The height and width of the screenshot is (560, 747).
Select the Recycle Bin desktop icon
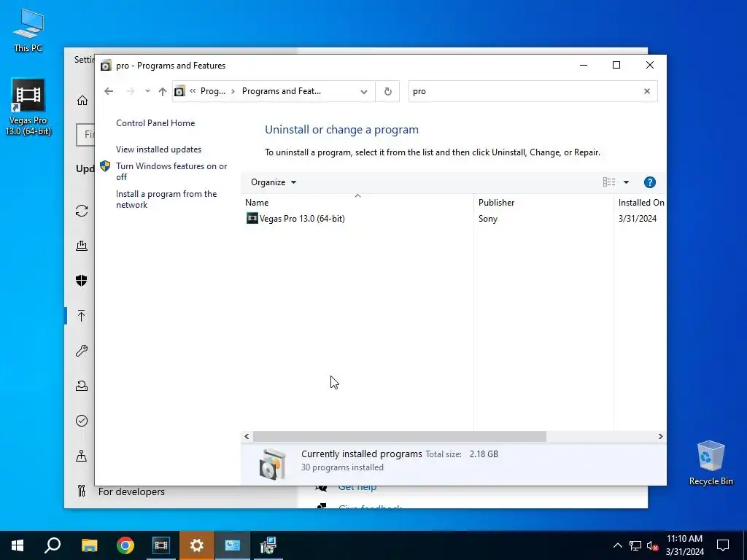click(711, 463)
